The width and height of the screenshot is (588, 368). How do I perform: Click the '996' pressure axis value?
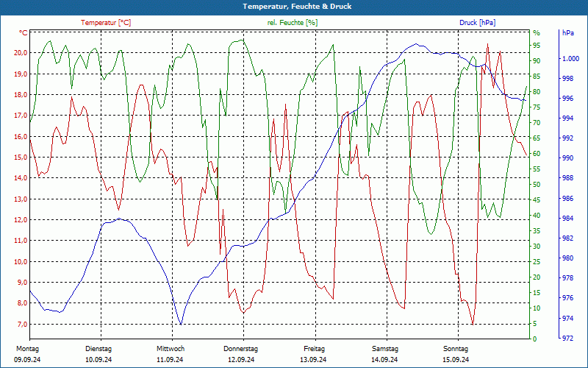(568, 99)
